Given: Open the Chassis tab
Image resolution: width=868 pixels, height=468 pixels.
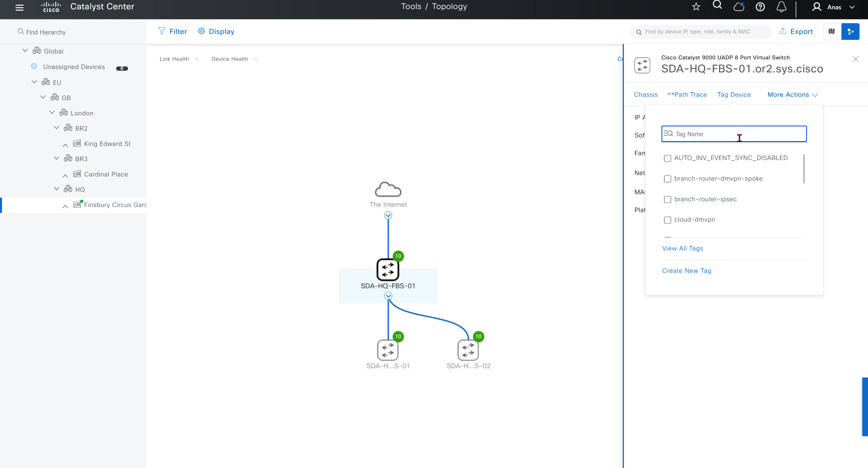Looking at the screenshot, I should coord(645,95).
